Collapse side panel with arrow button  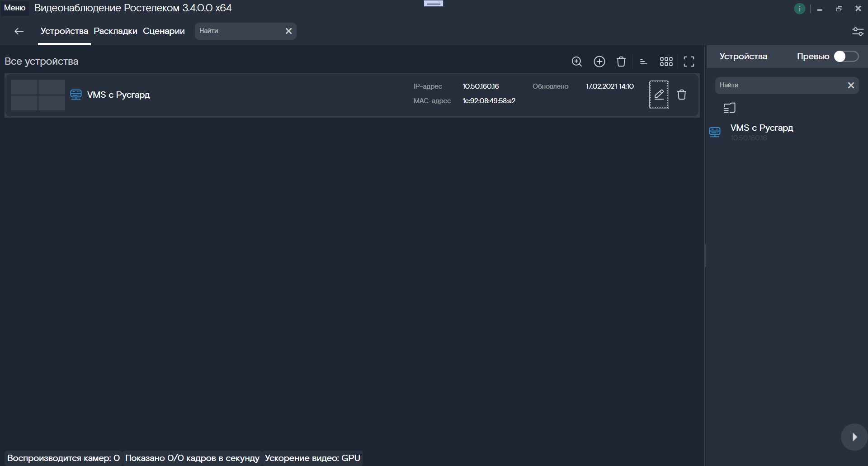(854, 437)
